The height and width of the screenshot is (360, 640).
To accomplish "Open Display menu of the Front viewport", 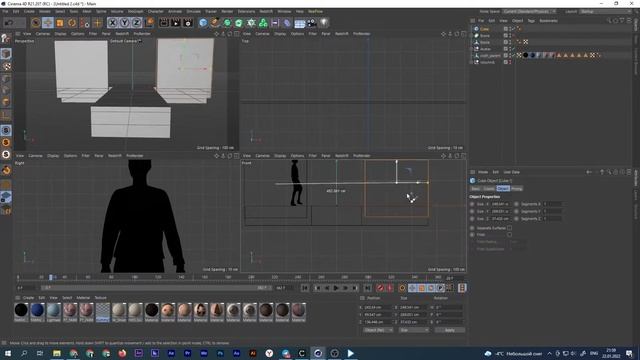I will click(x=280, y=156).
